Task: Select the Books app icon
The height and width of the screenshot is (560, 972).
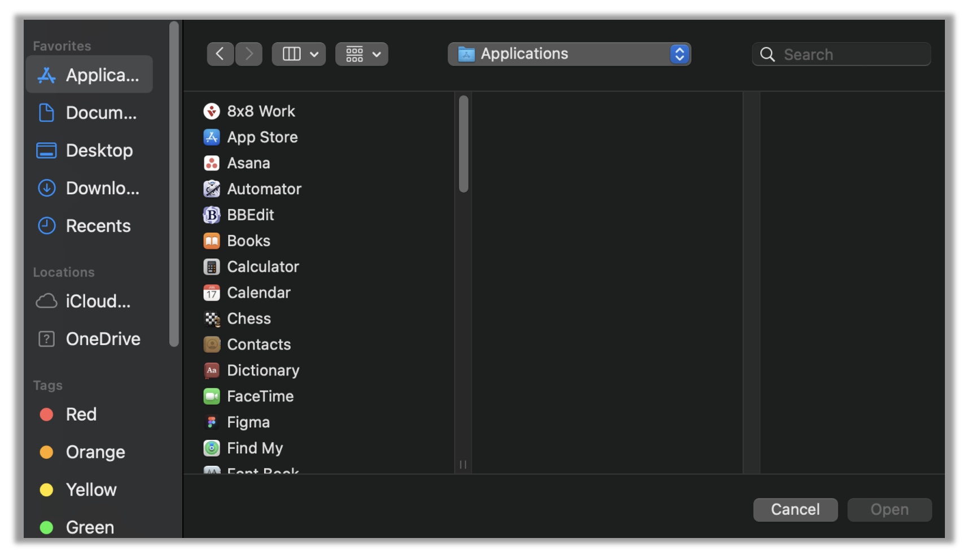Action: 212,241
